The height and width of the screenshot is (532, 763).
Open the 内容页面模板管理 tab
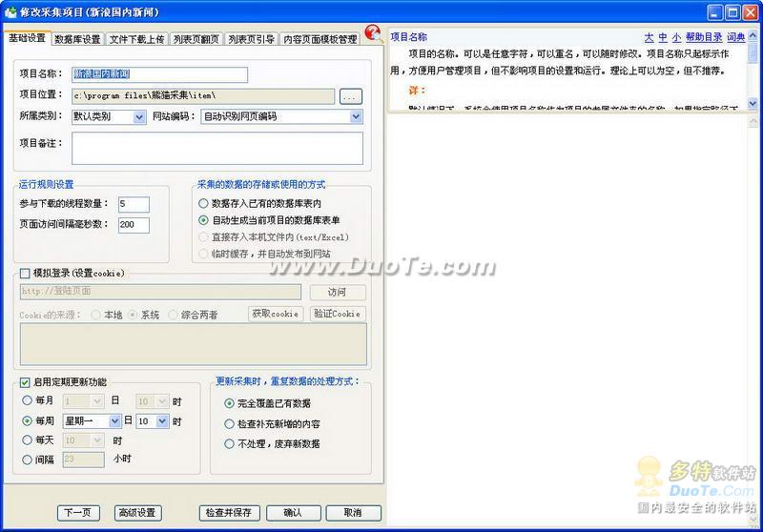coord(320,39)
